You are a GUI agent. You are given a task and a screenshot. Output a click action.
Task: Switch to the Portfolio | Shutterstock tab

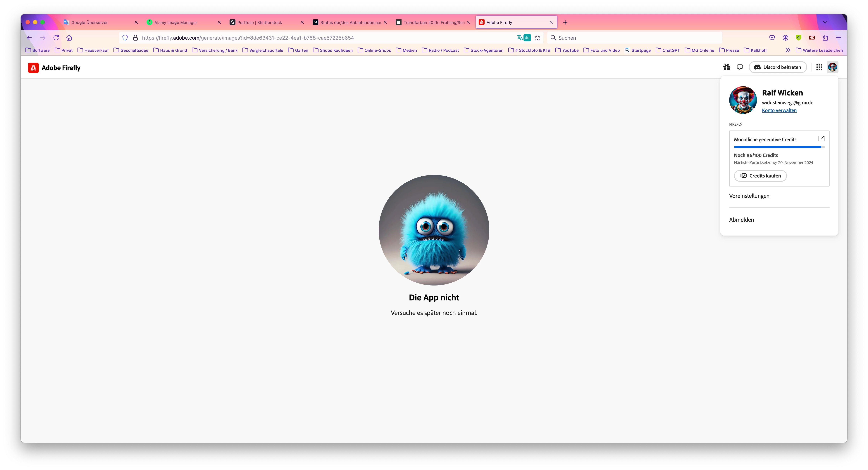click(259, 22)
